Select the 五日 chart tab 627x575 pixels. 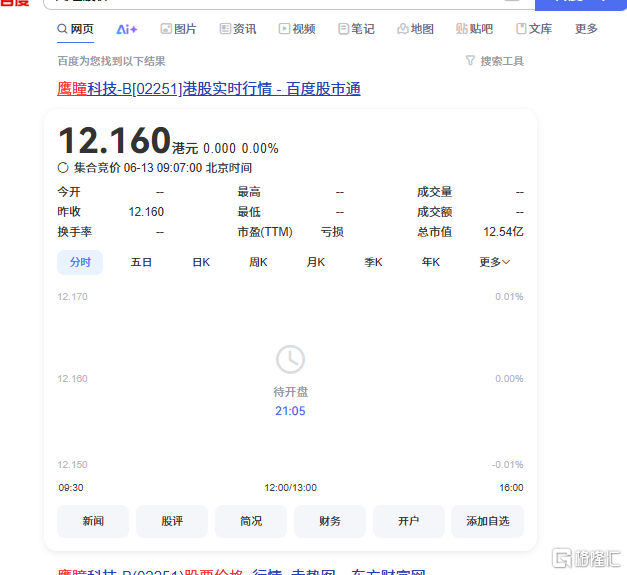(141, 262)
